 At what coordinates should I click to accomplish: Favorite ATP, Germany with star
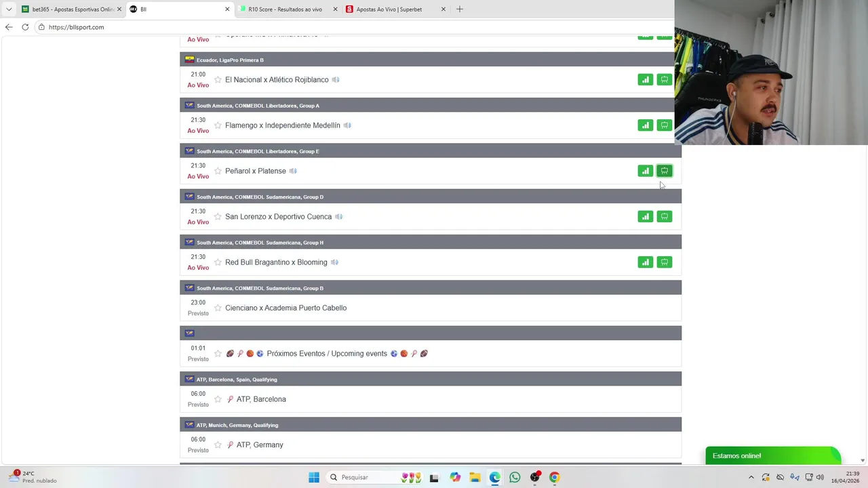218,445
